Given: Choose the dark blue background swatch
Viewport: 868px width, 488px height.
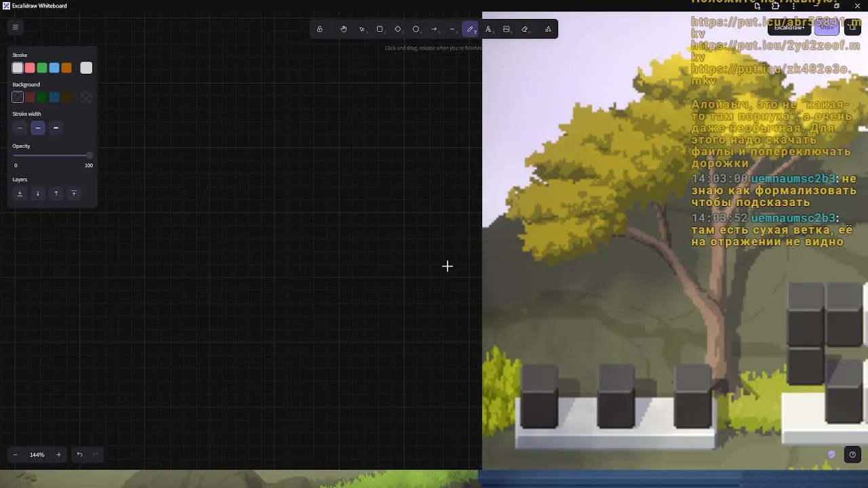Looking at the screenshot, I should (54, 98).
